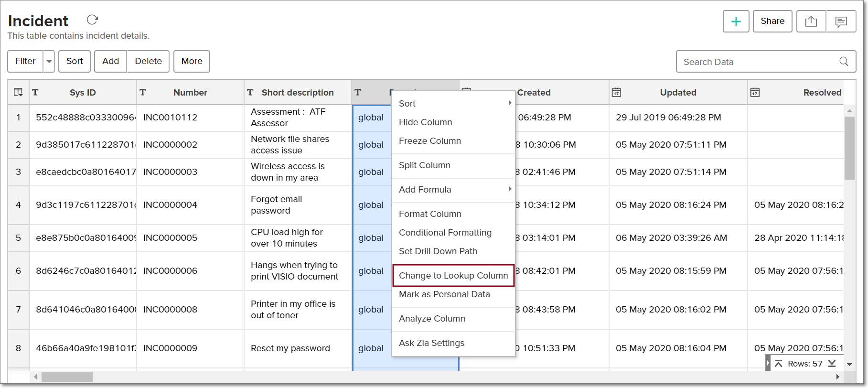The image size is (868, 388).
Task: Click inside the Search Data field
Action: [757, 62]
